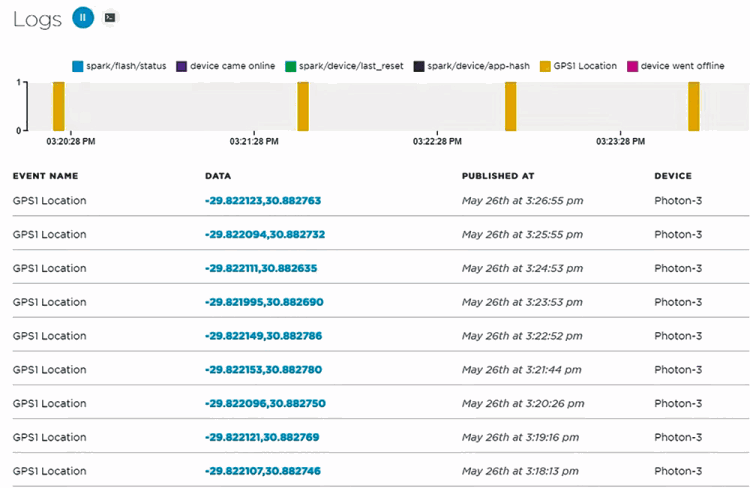Click the yellow event bar after 03:21:28 PM
This screenshot has height=488, width=750.
[x=303, y=106]
